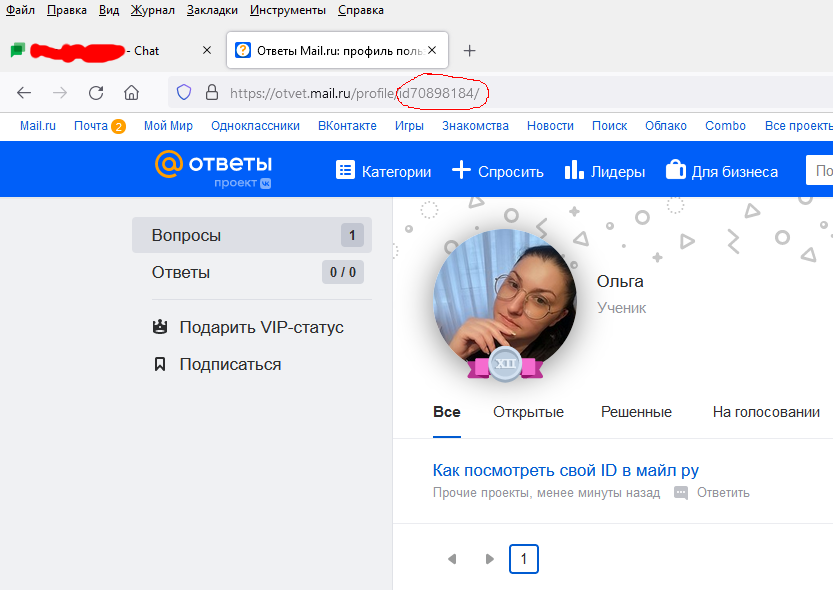833x590 pixels.
Task: Reload the page with the refresh icon
Action: tap(96, 92)
